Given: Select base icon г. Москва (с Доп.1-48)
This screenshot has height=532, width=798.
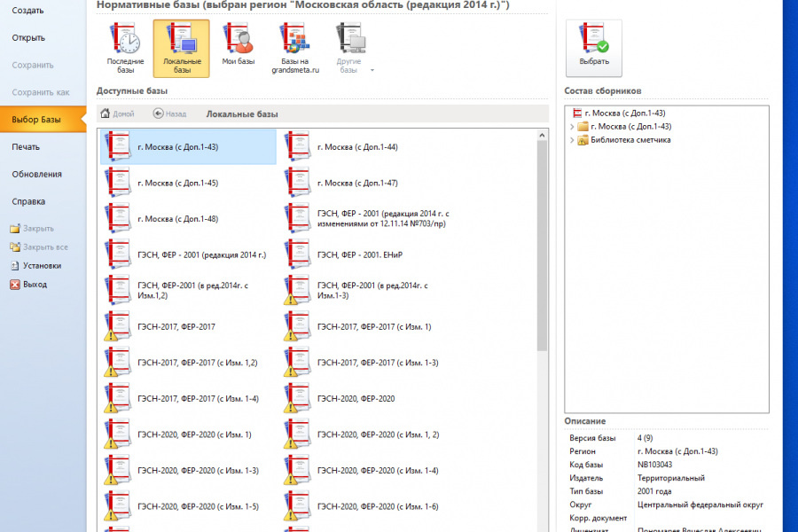Looking at the screenshot, I should pos(118,218).
